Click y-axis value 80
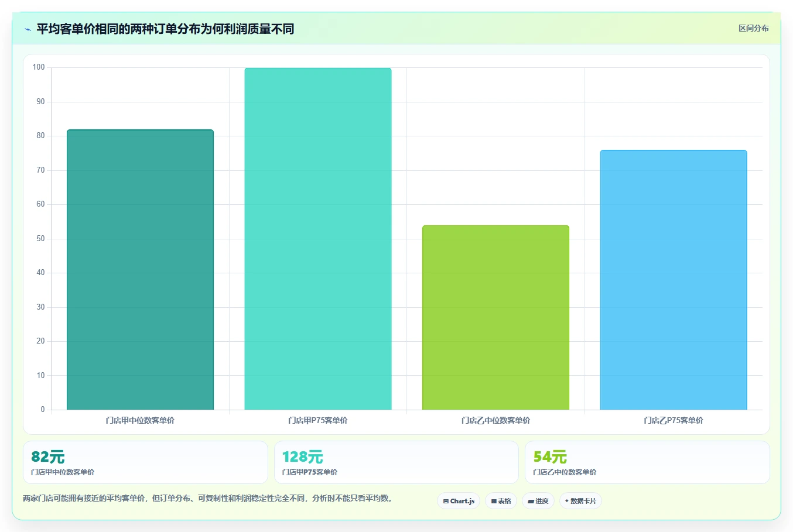Screen dimensions: 793x532 coord(40,136)
